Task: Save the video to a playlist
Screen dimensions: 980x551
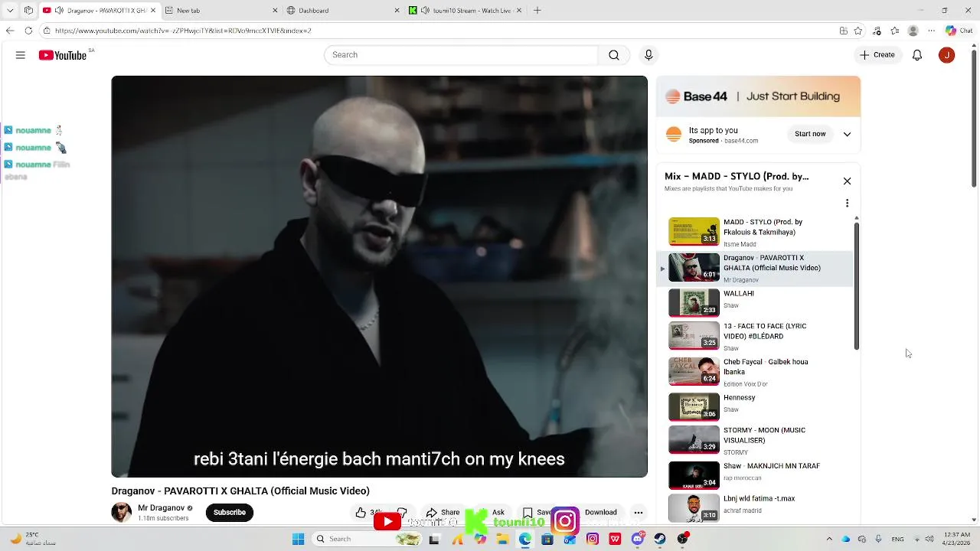Action: tap(537, 513)
